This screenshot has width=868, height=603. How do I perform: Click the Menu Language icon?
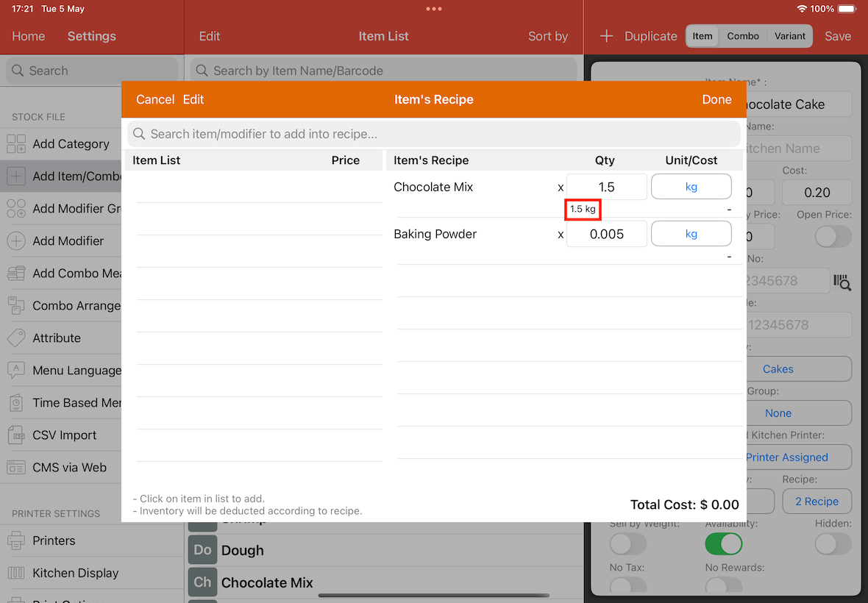[x=16, y=371]
